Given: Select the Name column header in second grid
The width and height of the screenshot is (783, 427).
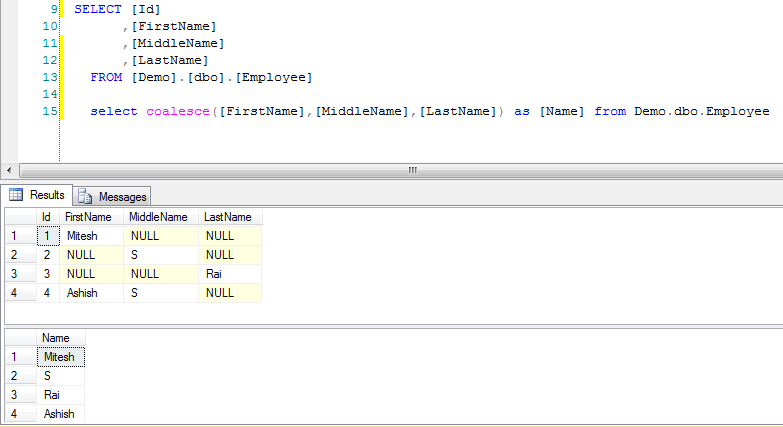Looking at the screenshot, I should click(60, 338).
